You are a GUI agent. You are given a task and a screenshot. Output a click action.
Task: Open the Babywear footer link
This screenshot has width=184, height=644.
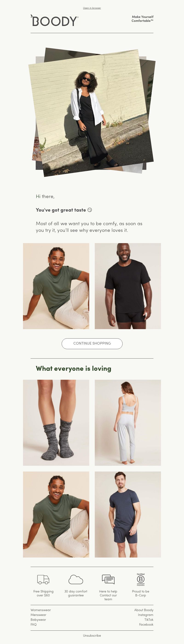[38, 619]
